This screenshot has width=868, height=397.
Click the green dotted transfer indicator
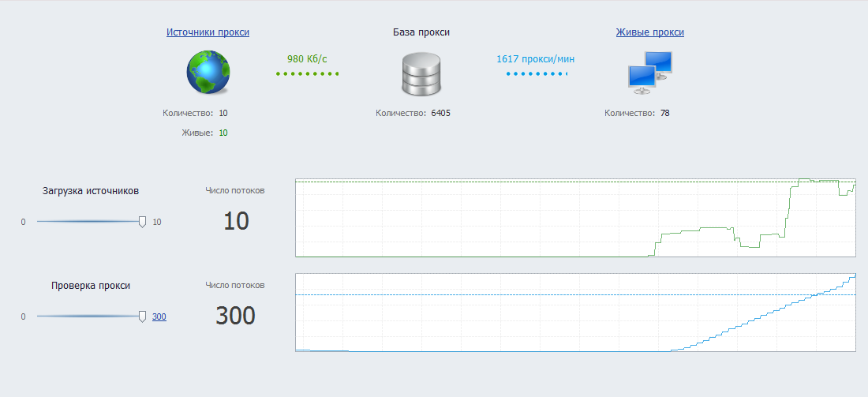[307, 73]
